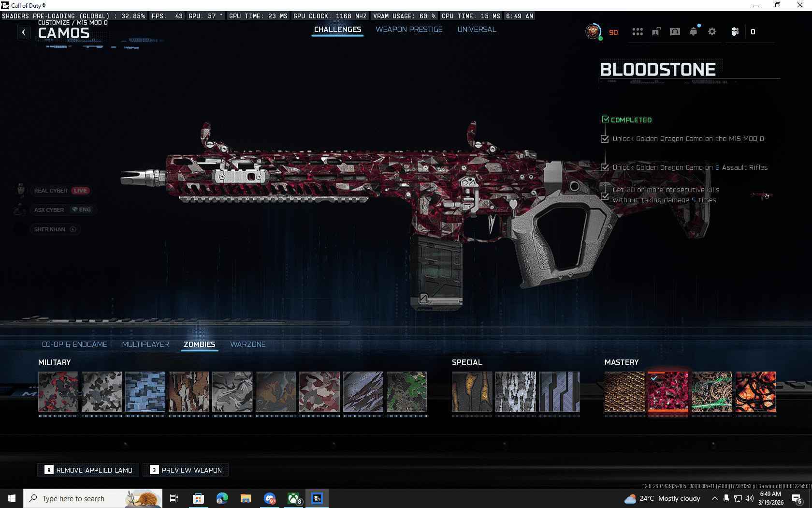Select the yellow-streak Special camo
This screenshot has height=508, width=812.
point(472,392)
